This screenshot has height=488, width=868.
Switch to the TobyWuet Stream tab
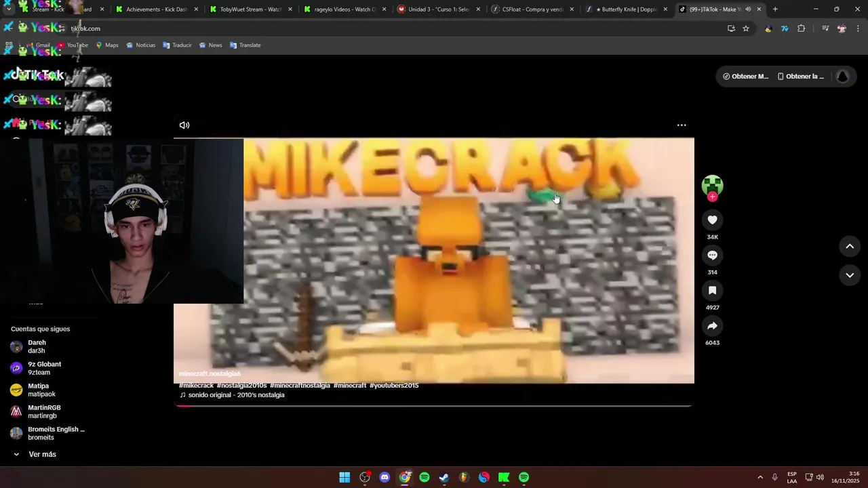250,9
